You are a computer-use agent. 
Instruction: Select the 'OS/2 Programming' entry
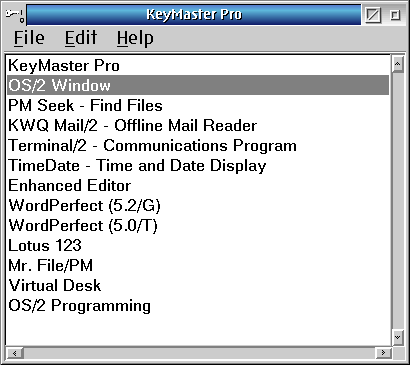[x=198, y=305]
